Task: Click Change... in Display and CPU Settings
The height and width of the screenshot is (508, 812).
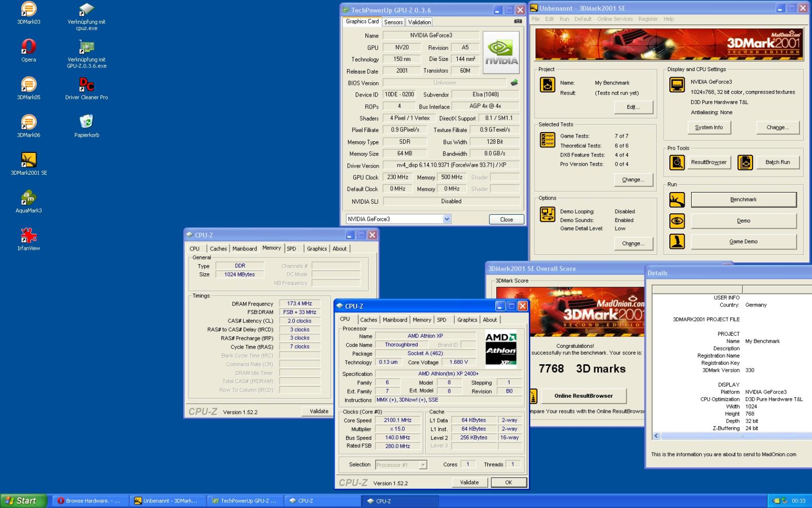Action: 777,128
